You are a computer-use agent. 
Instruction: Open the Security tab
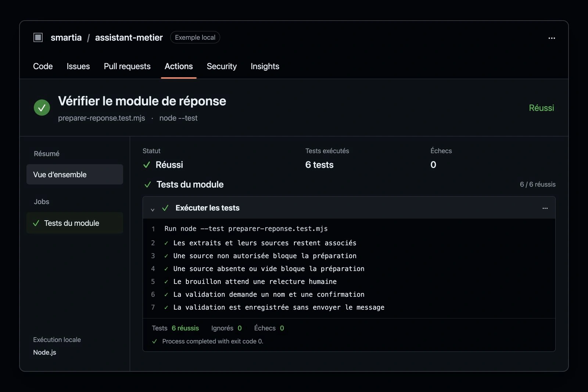222,67
